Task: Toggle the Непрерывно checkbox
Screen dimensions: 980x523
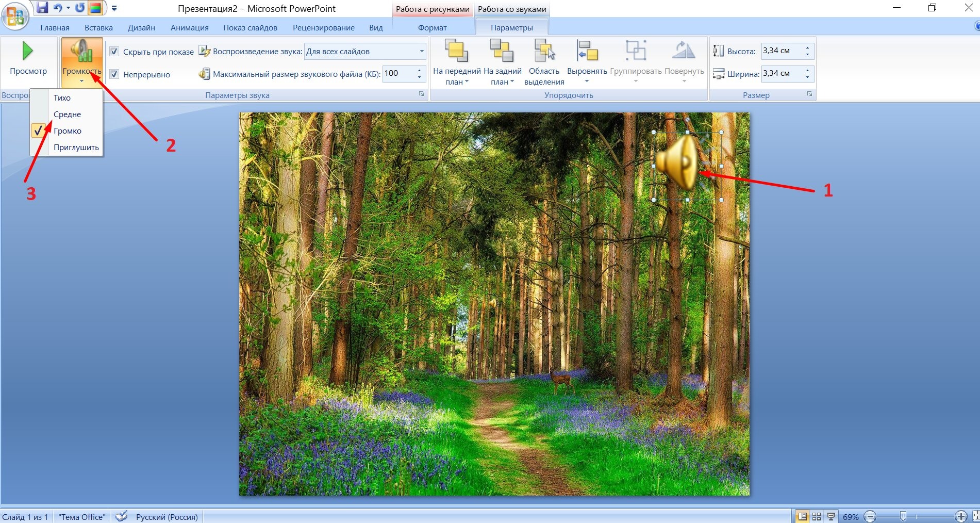Action: click(x=114, y=74)
